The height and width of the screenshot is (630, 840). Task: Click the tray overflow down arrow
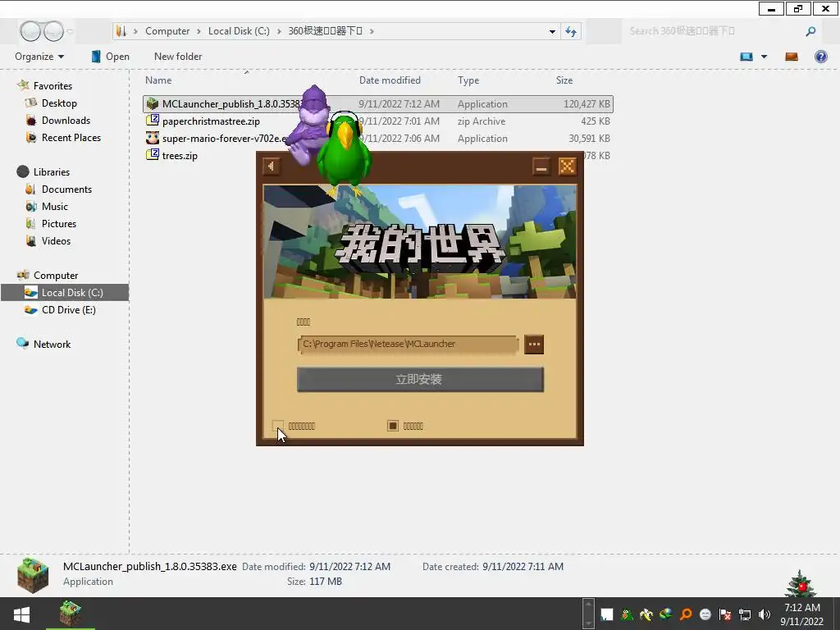588,623
